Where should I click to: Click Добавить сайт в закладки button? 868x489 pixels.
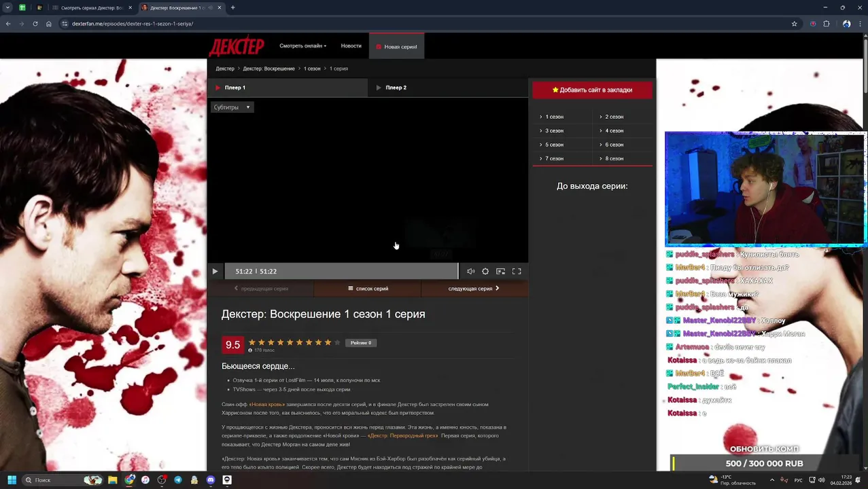tap(592, 90)
